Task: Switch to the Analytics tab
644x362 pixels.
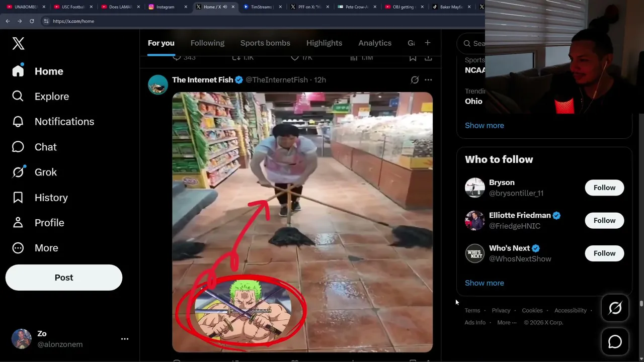Action: 375,43
